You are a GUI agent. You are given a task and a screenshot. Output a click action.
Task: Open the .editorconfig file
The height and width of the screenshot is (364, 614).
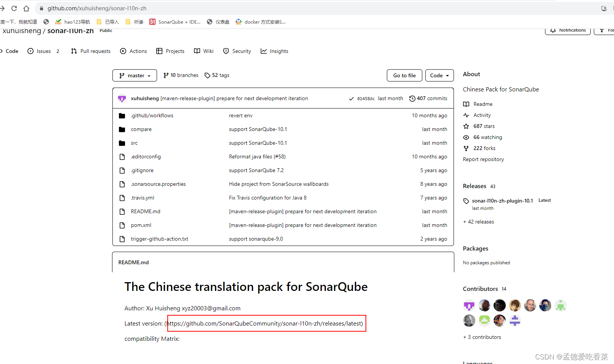click(x=146, y=156)
